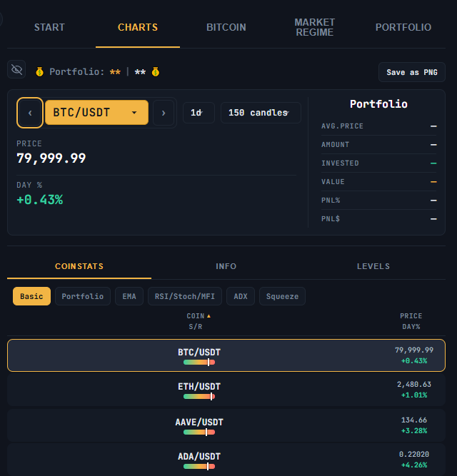Click the right money bag icon

pyautogui.click(x=156, y=72)
